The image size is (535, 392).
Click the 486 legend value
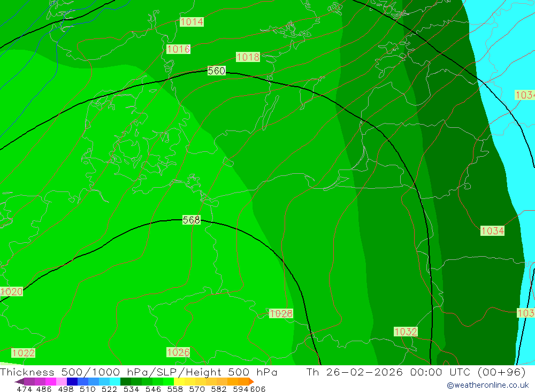(x=44, y=389)
